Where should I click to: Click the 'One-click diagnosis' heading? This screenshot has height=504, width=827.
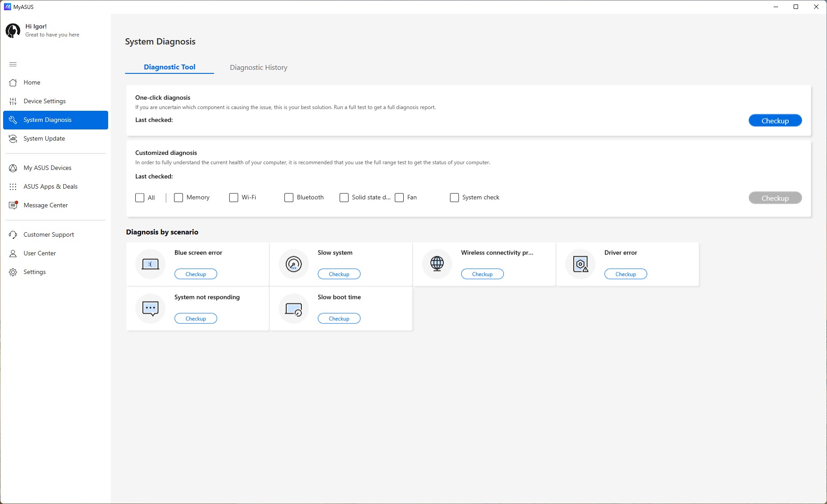163,97
